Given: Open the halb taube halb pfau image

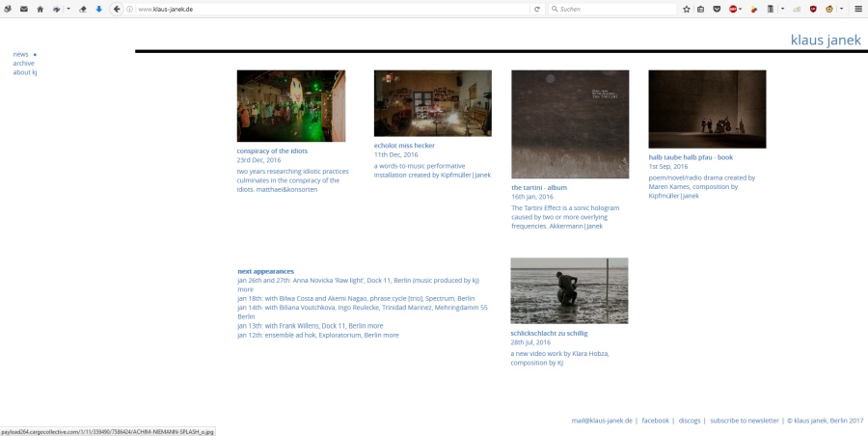Looking at the screenshot, I should click(708, 109).
